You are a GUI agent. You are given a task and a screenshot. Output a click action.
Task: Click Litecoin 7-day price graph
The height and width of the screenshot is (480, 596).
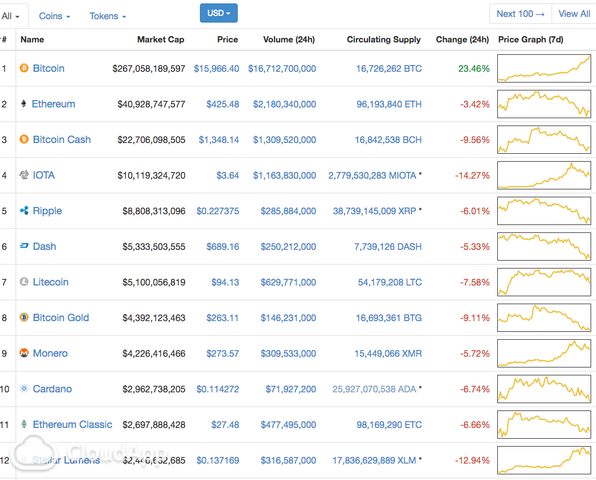[544, 282]
